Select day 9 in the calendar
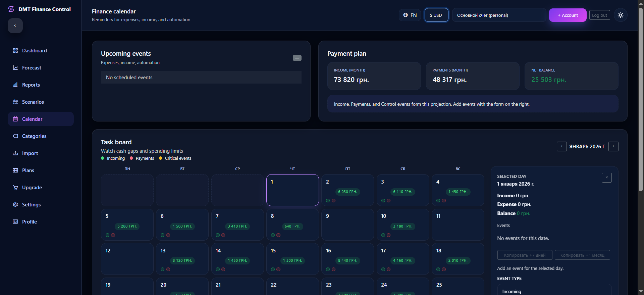The image size is (644, 295). (x=347, y=225)
